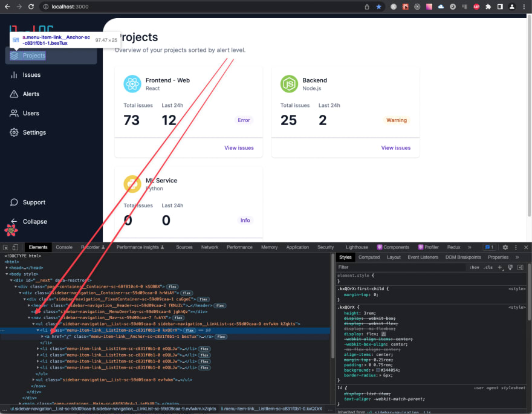Toggle the computed styles sidebar icon
The image size is (532, 414).
click(521, 268)
